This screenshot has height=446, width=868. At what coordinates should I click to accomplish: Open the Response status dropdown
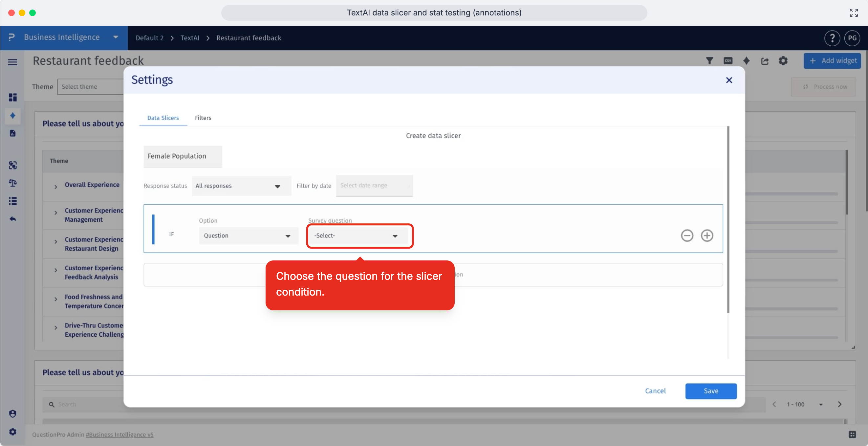pos(241,186)
